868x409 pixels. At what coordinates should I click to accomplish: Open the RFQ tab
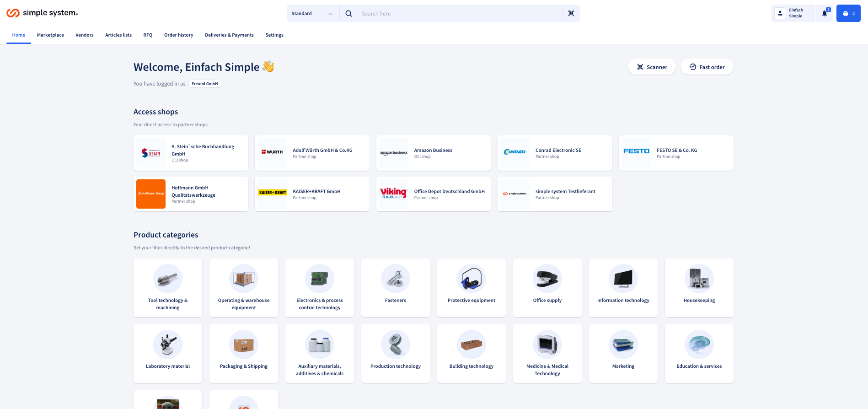[148, 35]
